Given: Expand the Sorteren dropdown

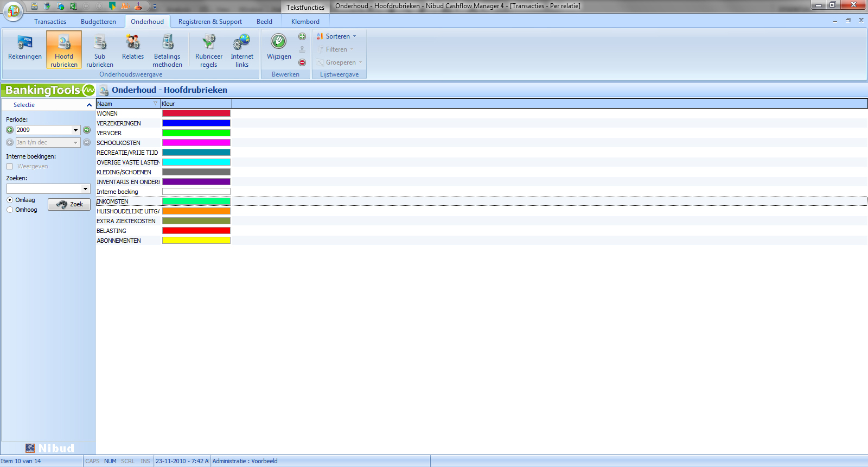Looking at the screenshot, I should [337, 36].
